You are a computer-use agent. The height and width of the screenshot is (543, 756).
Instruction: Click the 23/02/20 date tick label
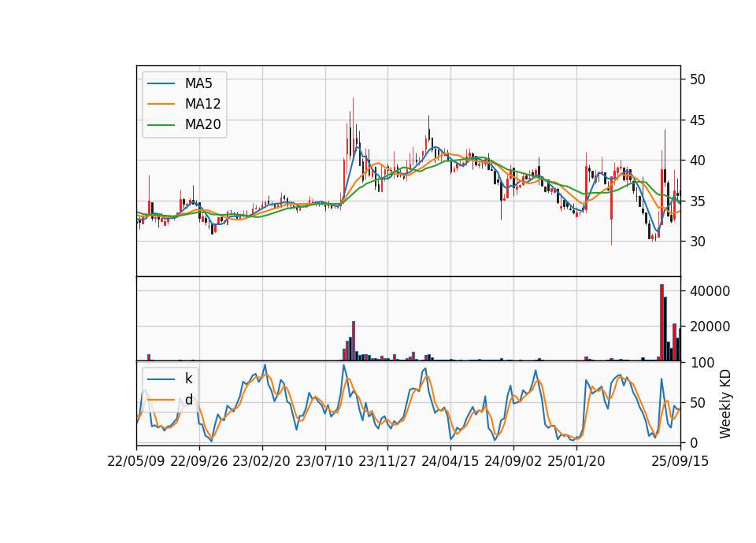pyautogui.click(x=261, y=461)
